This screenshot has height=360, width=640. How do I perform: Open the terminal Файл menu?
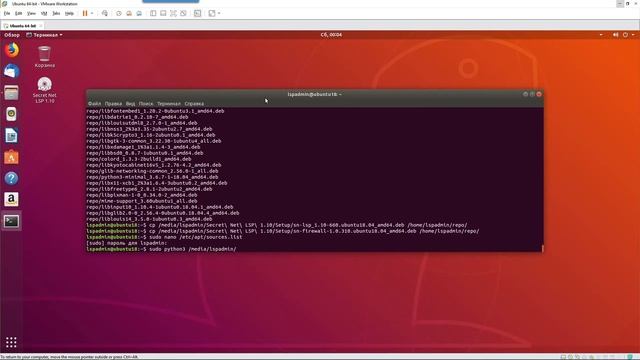tap(94, 104)
